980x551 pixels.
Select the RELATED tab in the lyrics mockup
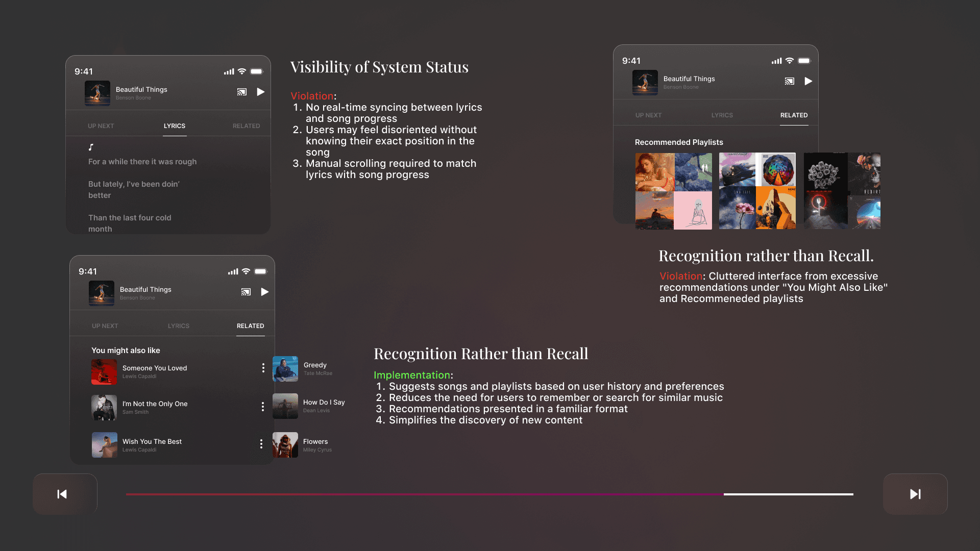[246, 126]
